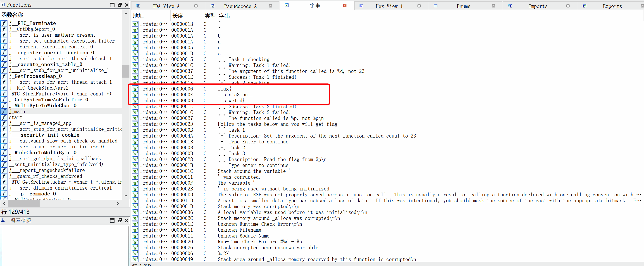644x266 pixels.
Task: Maximize the 图表概览 panel
Action: 112,220
